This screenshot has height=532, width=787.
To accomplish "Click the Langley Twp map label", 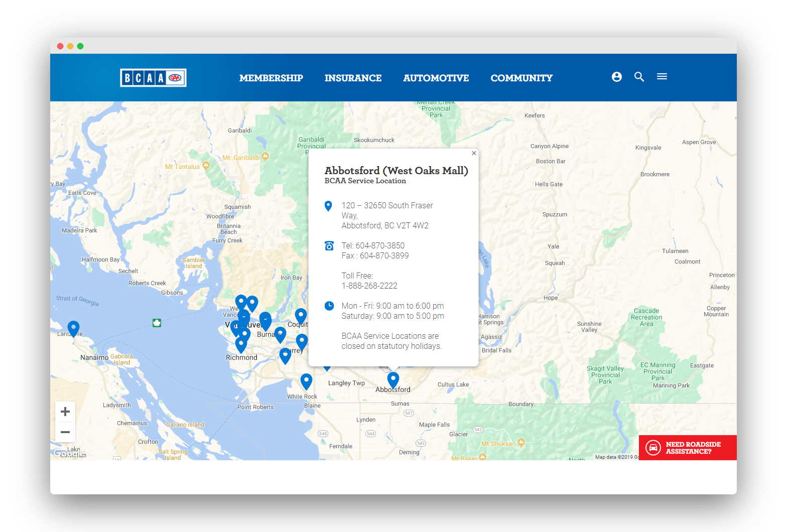I will click(346, 383).
